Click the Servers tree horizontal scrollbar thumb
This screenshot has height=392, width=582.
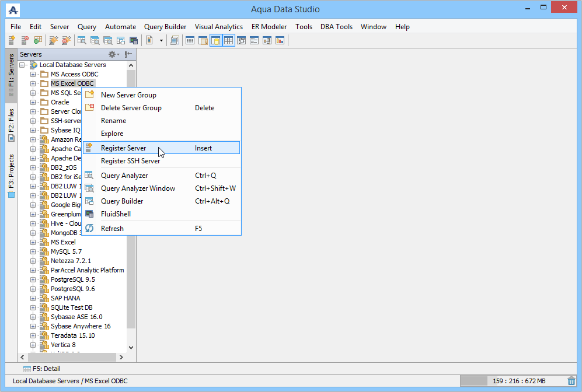[72, 357]
